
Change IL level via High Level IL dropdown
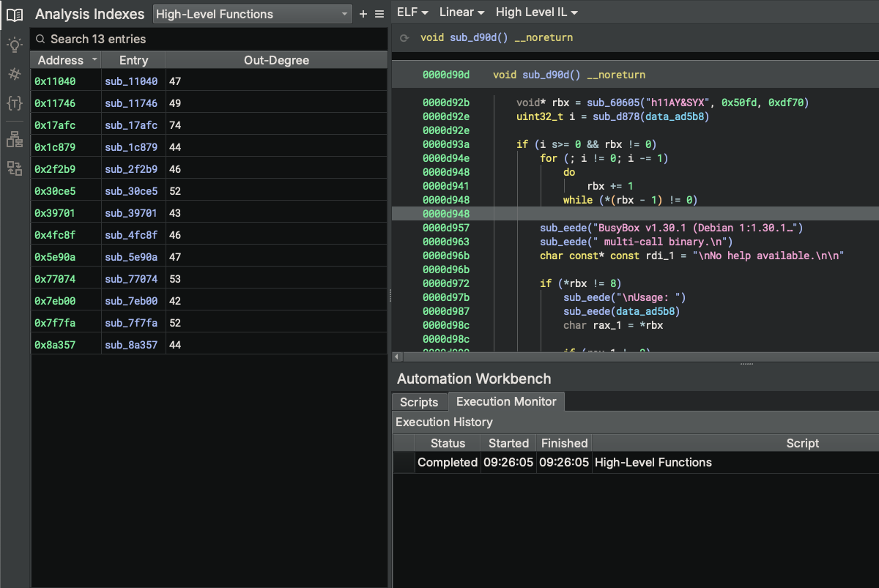[x=536, y=12]
